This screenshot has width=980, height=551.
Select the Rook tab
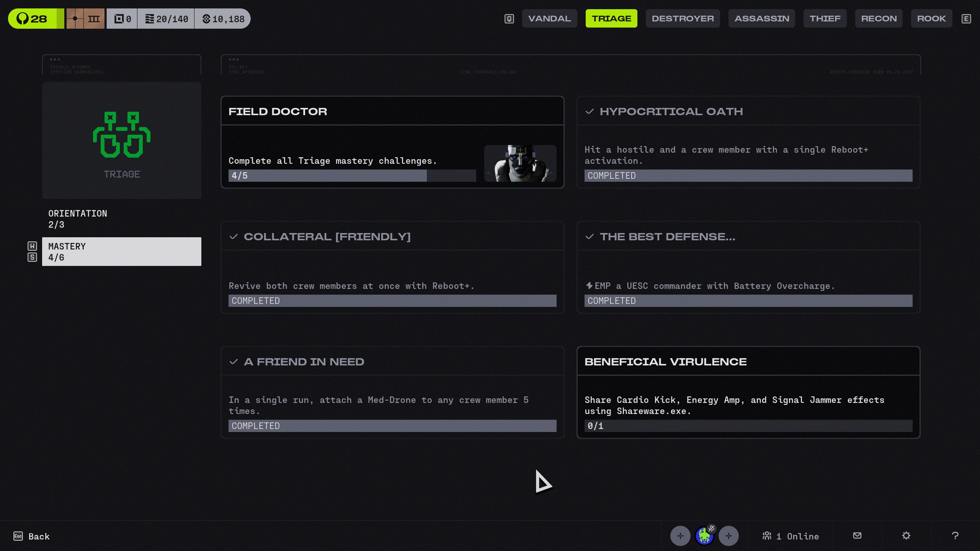(x=931, y=18)
